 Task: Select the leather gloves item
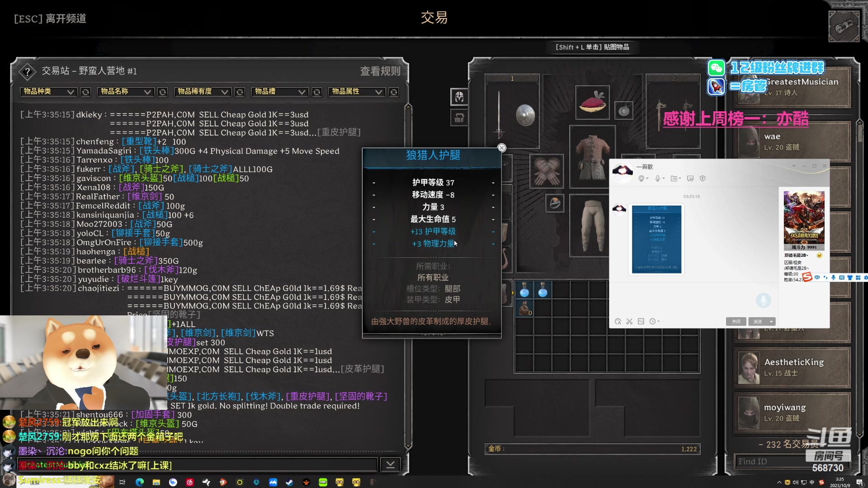coord(547,172)
